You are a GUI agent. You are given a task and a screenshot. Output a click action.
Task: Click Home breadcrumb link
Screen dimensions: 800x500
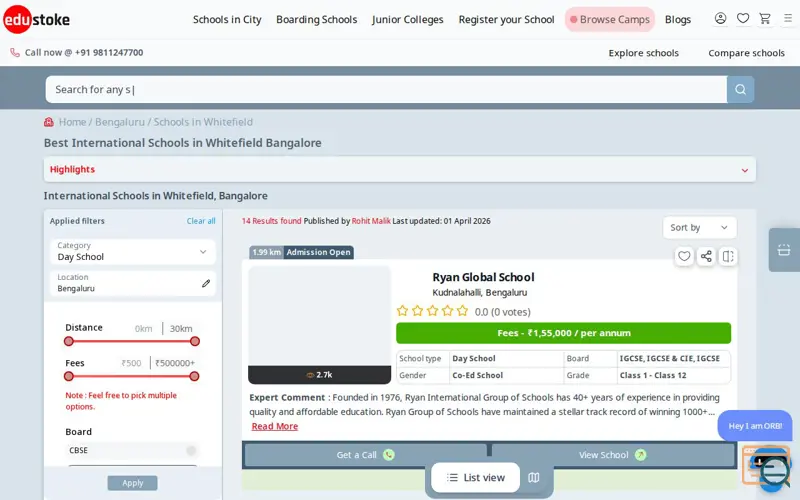pos(72,122)
